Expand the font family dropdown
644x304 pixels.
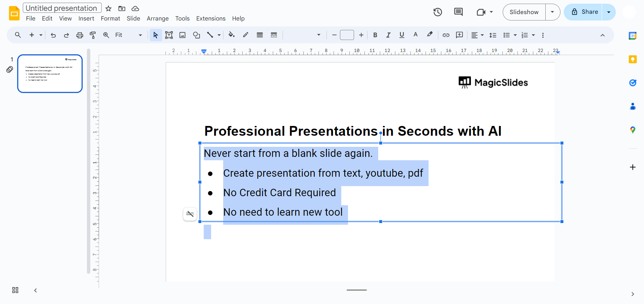pos(318,35)
